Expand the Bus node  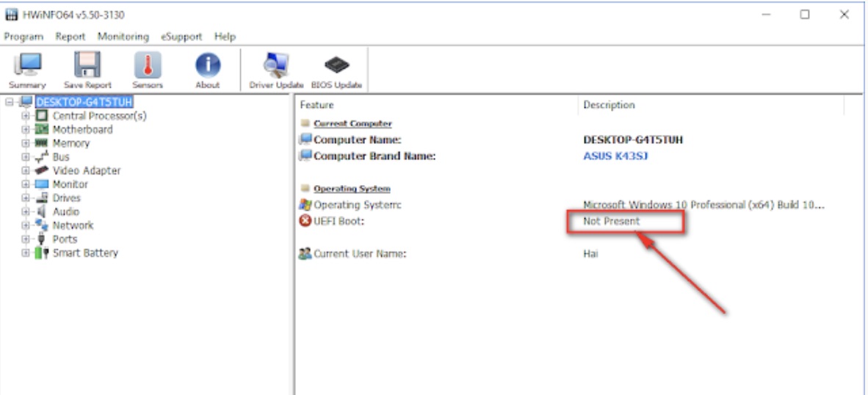click(x=26, y=157)
